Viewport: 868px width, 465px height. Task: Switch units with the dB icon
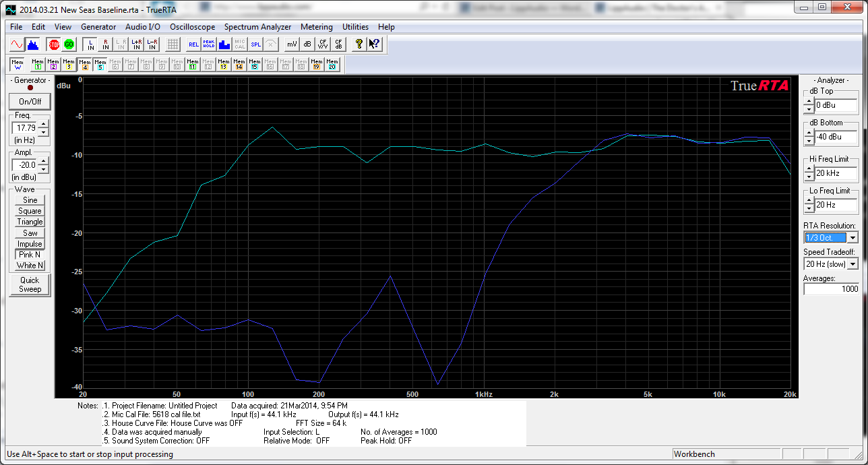[x=307, y=44]
